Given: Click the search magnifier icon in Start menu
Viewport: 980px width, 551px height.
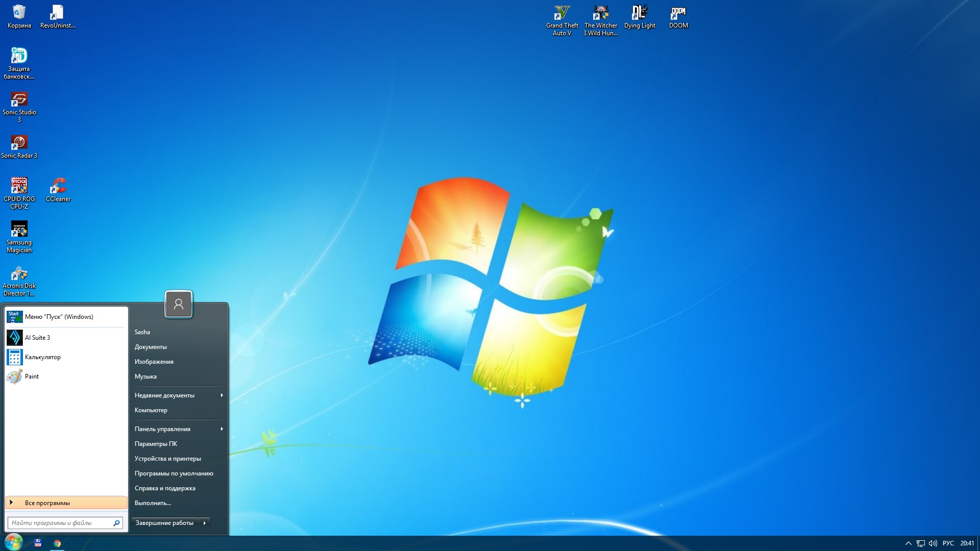Looking at the screenshot, I should [x=116, y=523].
